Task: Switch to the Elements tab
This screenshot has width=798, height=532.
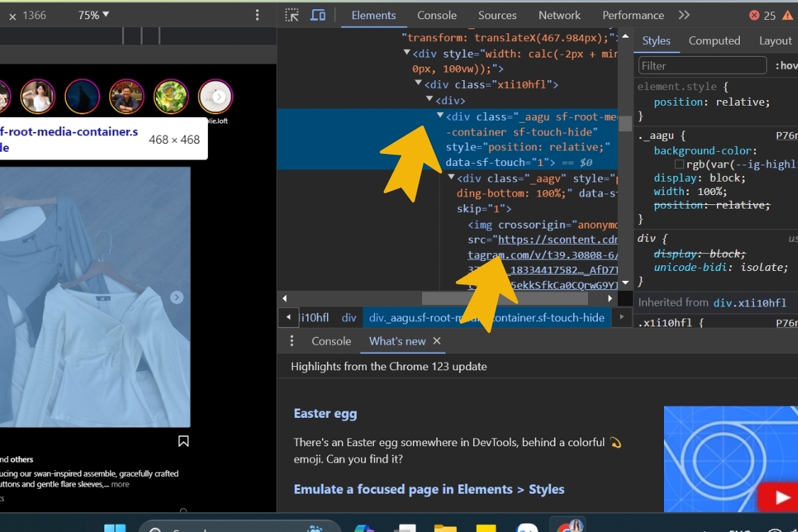Action: [x=374, y=16]
